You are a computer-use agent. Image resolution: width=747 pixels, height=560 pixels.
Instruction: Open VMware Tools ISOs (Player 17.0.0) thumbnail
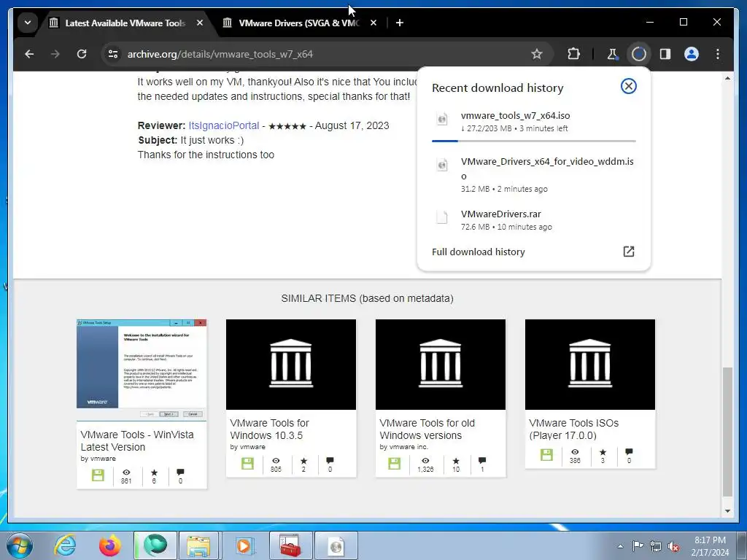click(x=589, y=365)
